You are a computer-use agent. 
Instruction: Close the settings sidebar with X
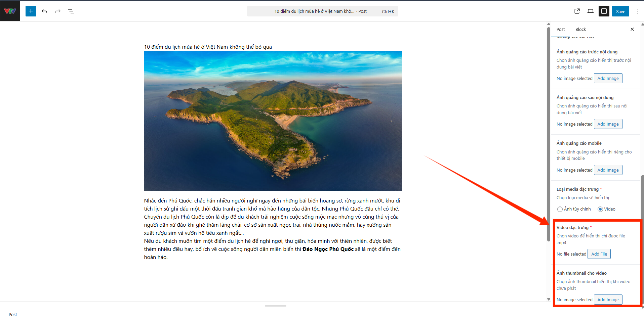pos(632,29)
